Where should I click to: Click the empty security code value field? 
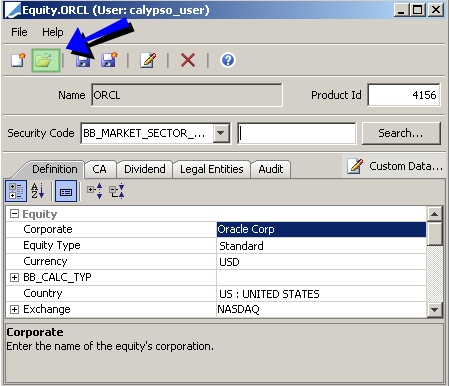[297, 133]
